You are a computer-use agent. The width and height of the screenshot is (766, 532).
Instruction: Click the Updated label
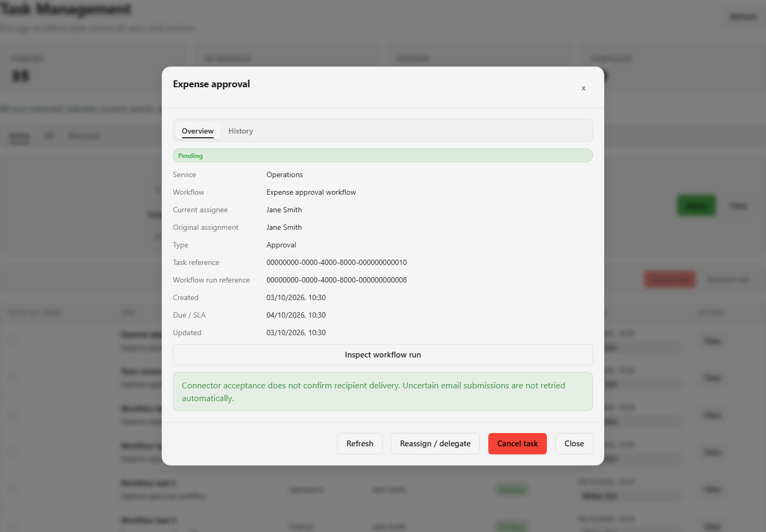pos(187,332)
